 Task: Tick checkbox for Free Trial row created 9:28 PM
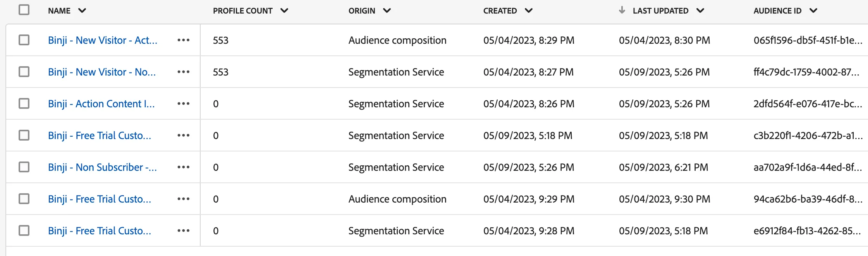(24, 230)
